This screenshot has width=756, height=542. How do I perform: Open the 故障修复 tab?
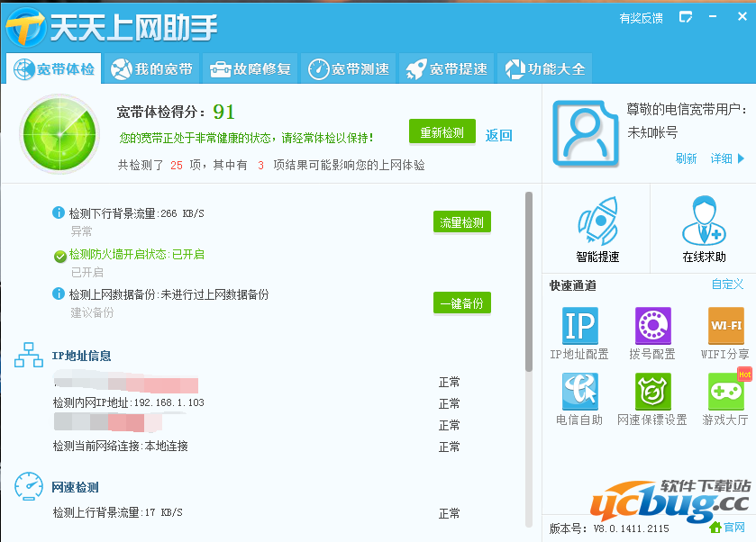click(x=250, y=68)
